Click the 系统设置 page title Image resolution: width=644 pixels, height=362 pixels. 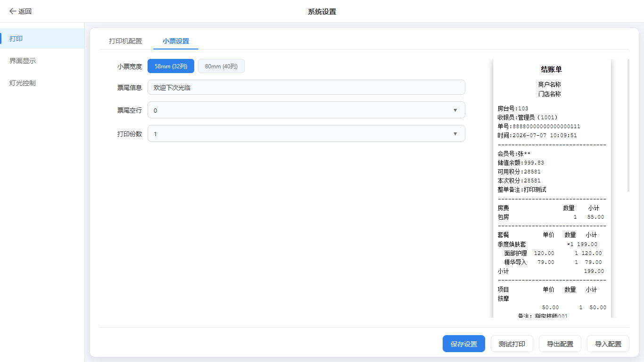click(x=322, y=11)
